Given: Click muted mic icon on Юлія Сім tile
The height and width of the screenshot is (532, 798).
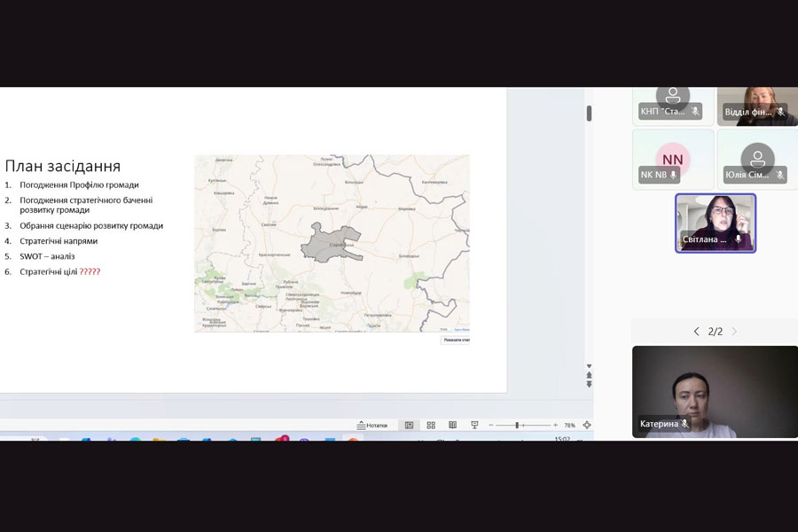Looking at the screenshot, I should 779,175.
